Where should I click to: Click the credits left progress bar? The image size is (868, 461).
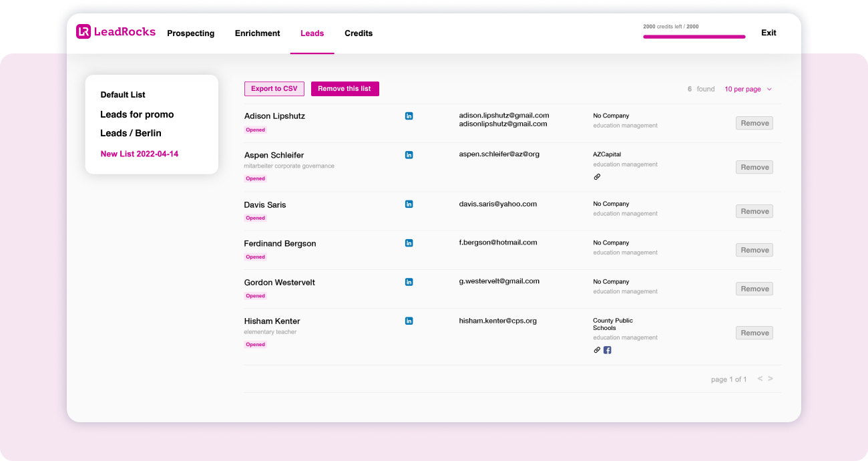tap(694, 37)
